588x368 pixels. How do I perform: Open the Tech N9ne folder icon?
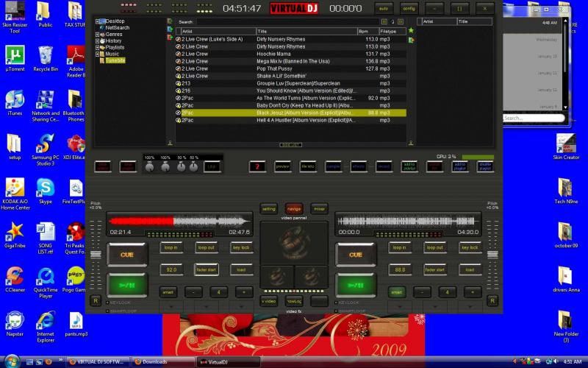click(566, 191)
